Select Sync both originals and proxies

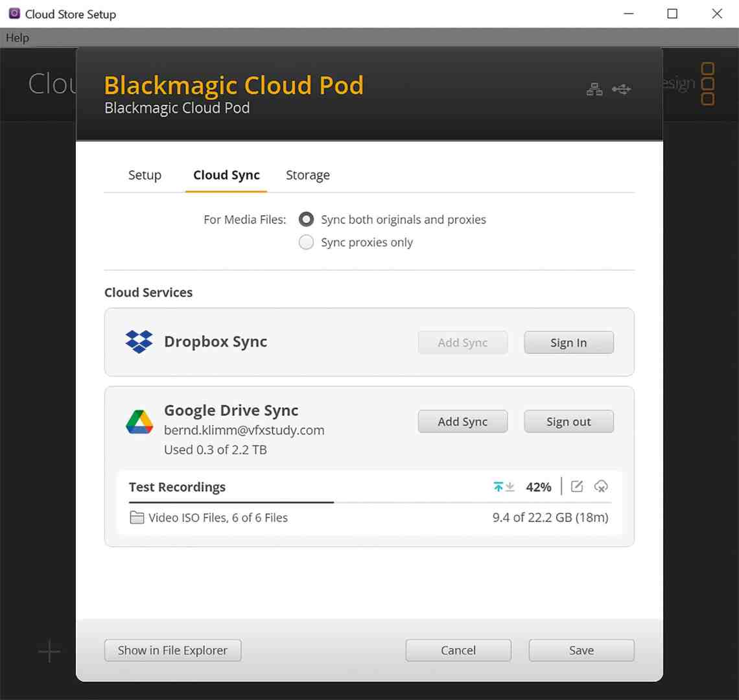pos(306,219)
